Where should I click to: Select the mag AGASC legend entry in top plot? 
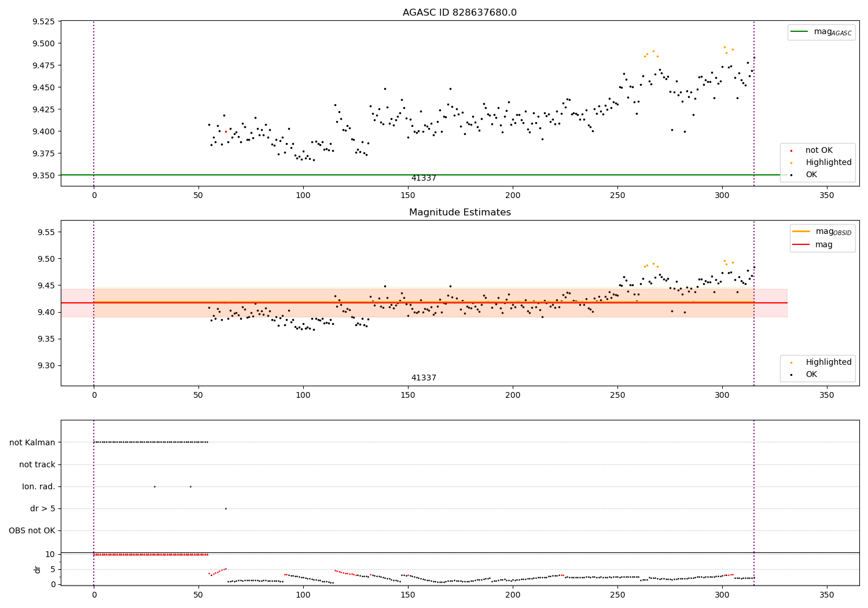821,32
